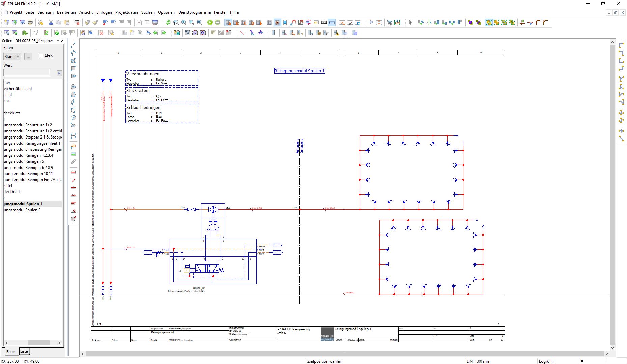Click the Zoom in magnifier icon

click(184, 23)
